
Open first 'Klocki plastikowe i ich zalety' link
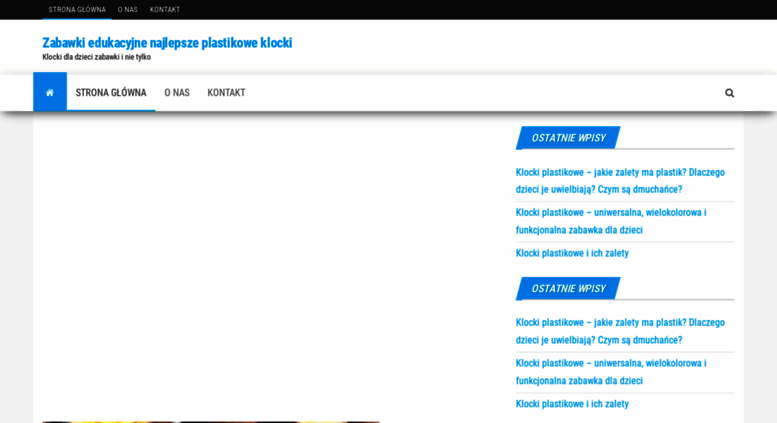pos(572,253)
